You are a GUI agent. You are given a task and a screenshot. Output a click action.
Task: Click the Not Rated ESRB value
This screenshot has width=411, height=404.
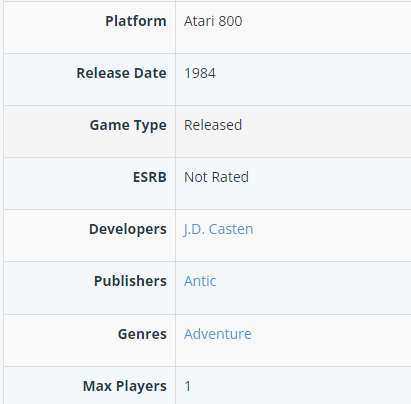(x=216, y=177)
